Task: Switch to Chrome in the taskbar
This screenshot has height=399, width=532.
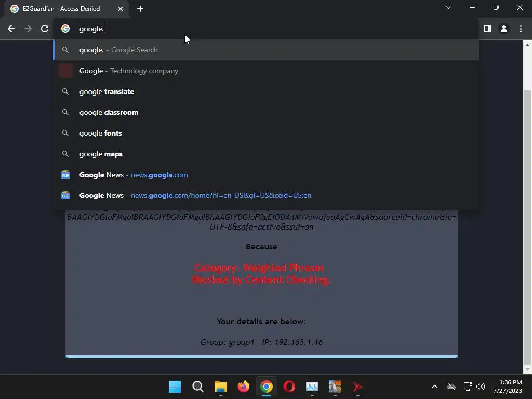Action: point(267,387)
